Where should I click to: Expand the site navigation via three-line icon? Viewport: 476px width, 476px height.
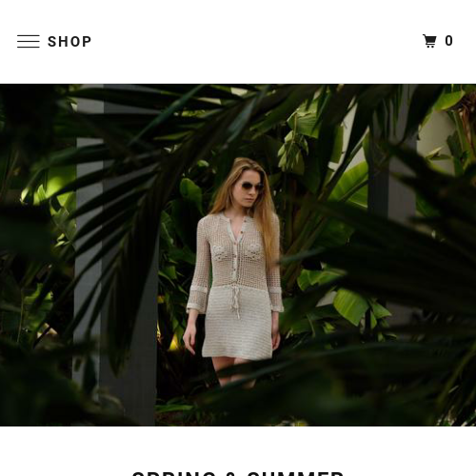click(x=29, y=42)
